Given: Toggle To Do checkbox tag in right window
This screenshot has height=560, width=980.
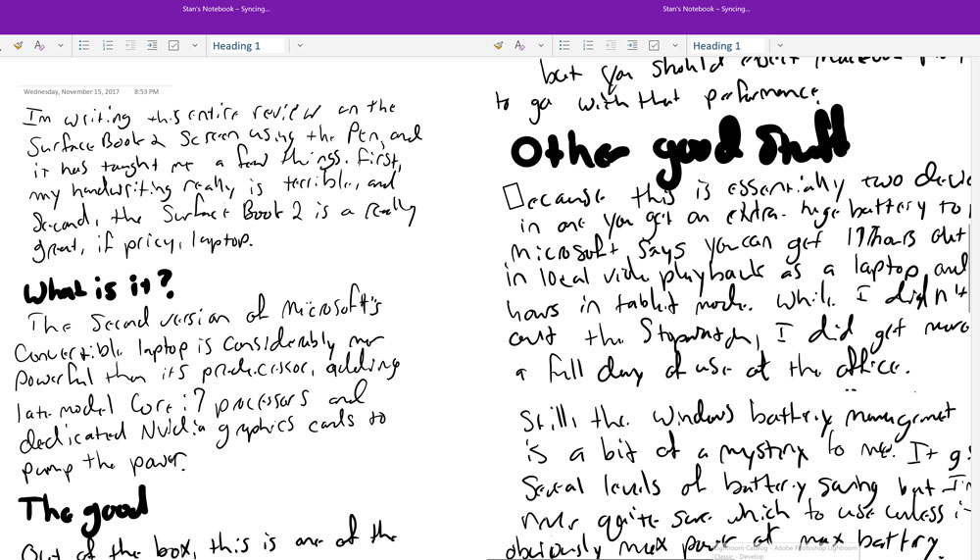Looking at the screenshot, I should (x=654, y=45).
